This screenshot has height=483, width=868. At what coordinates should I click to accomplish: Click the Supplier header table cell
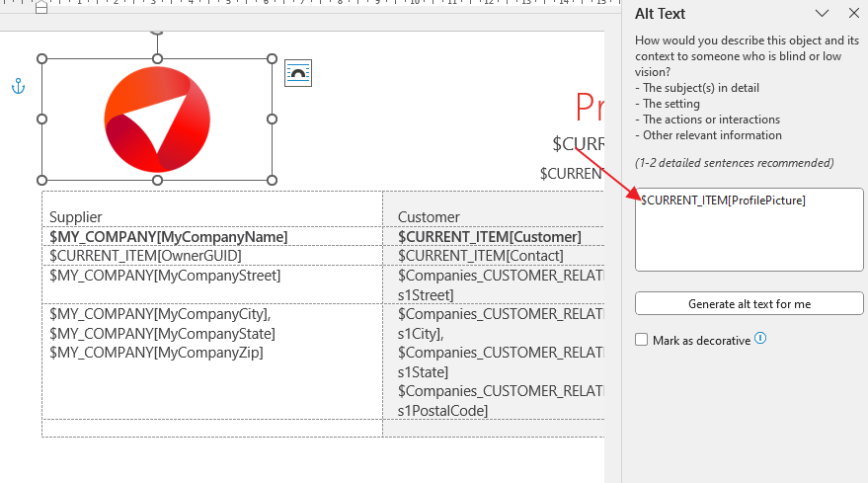211,216
